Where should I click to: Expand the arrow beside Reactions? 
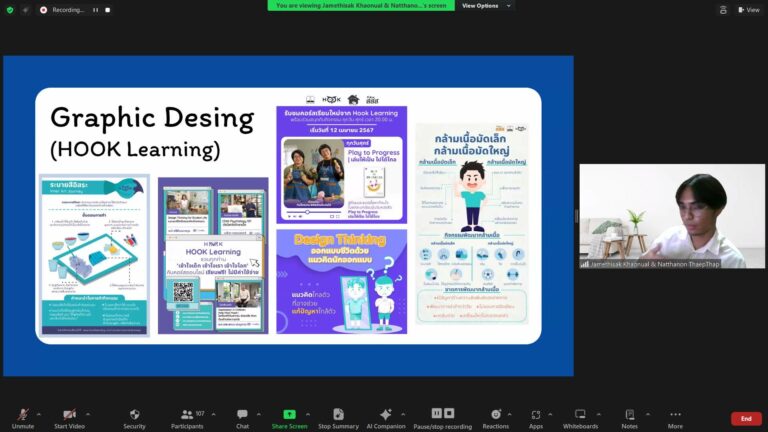[509, 414]
